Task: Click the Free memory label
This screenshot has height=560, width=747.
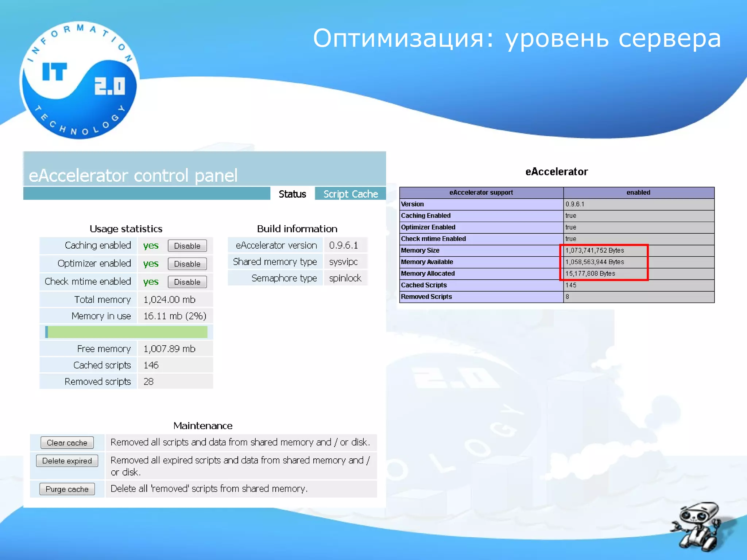Action: coord(104,349)
